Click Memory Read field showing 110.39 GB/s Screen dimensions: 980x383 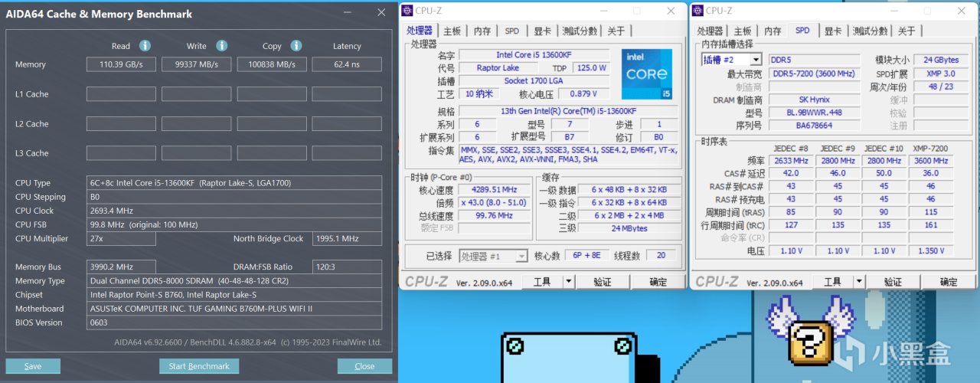point(121,65)
